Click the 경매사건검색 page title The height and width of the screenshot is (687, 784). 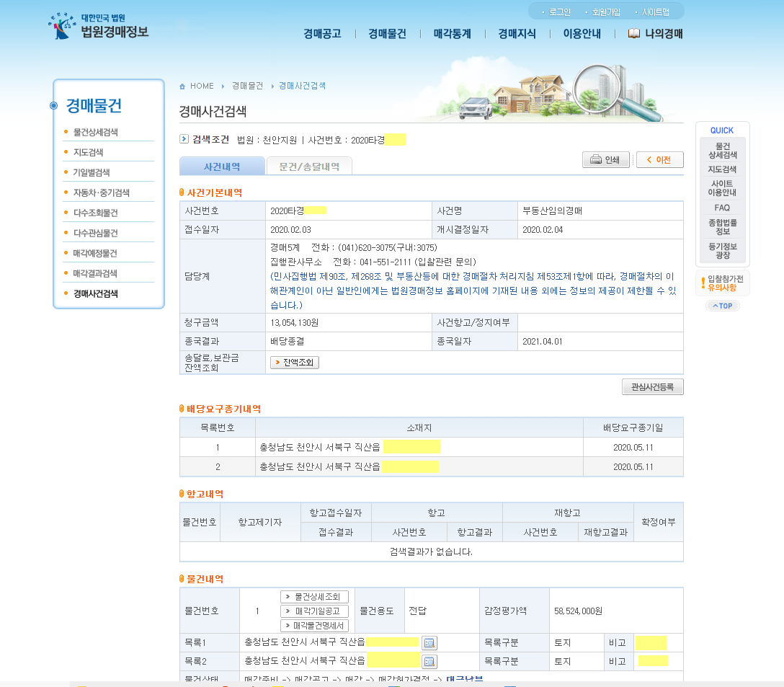coord(213,111)
